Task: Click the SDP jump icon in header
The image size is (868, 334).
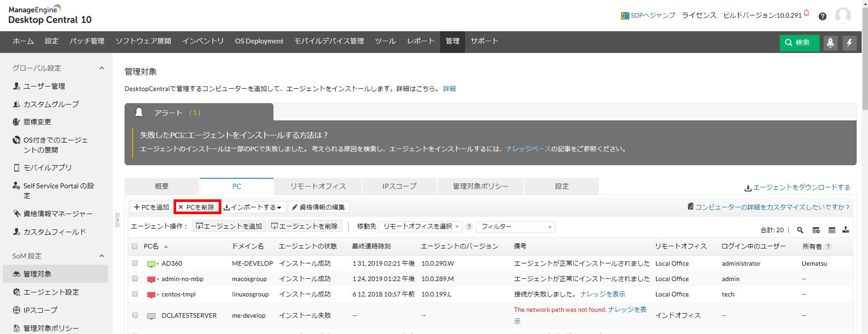Action: [x=625, y=16]
